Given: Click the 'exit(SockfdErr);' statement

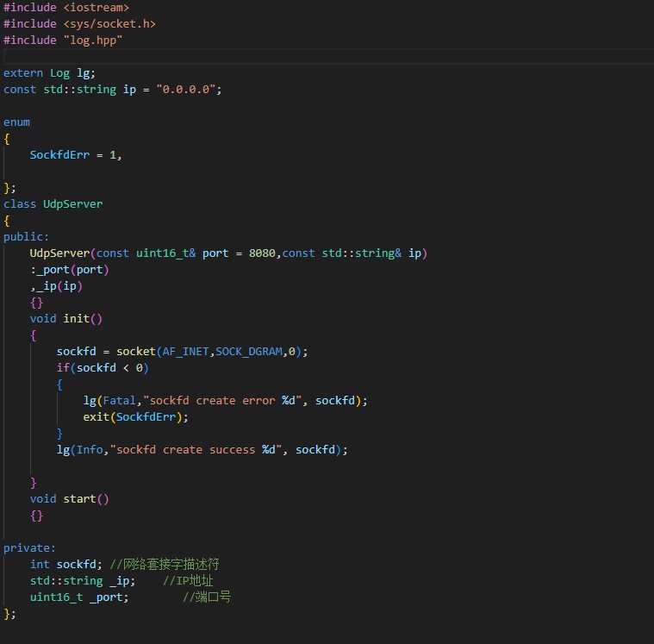Looking at the screenshot, I should click(135, 417).
